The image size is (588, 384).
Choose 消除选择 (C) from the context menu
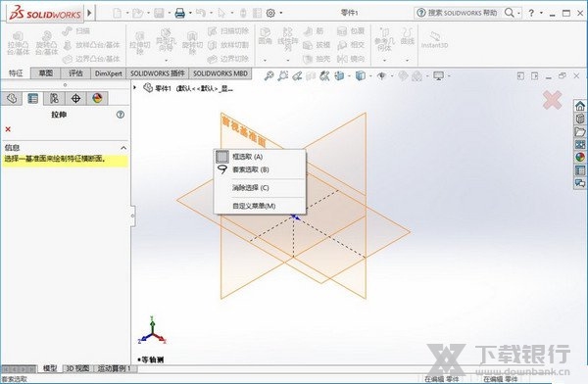click(x=260, y=188)
